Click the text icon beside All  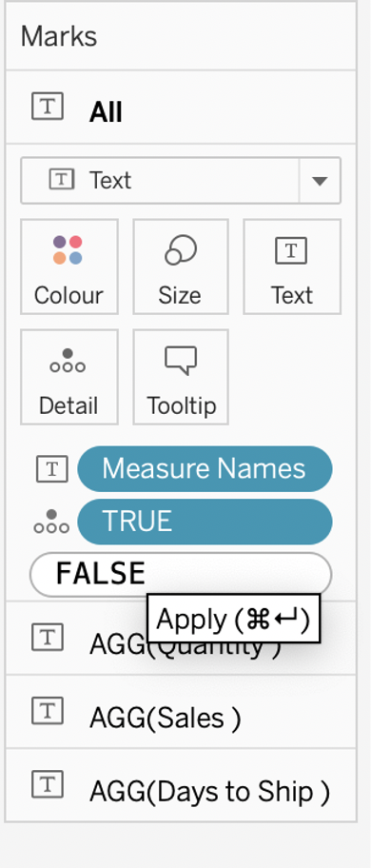coord(48,107)
